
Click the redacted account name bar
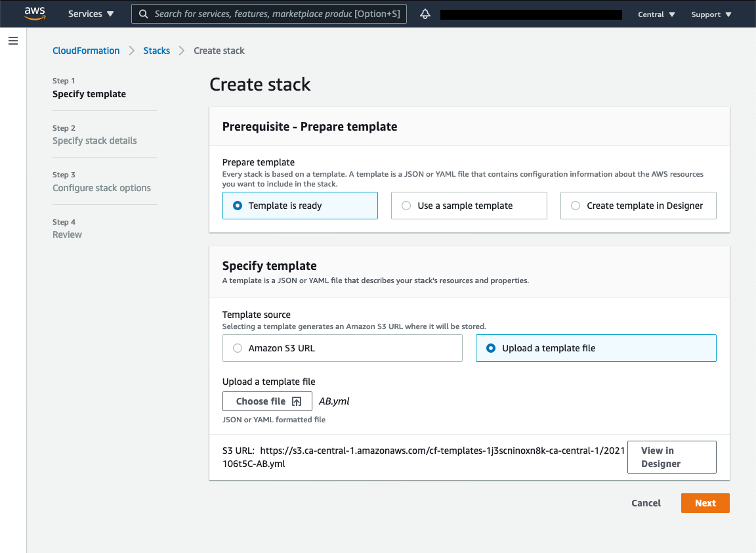(x=531, y=14)
